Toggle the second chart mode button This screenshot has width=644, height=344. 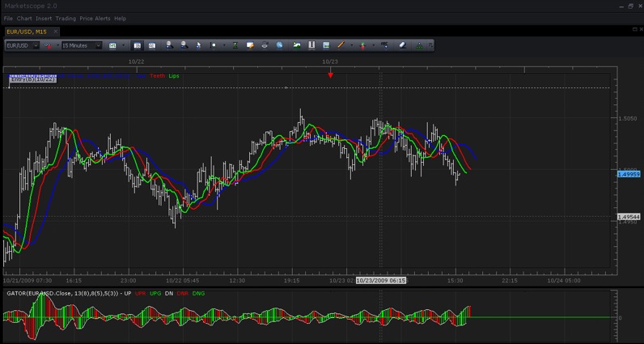point(152,45)
